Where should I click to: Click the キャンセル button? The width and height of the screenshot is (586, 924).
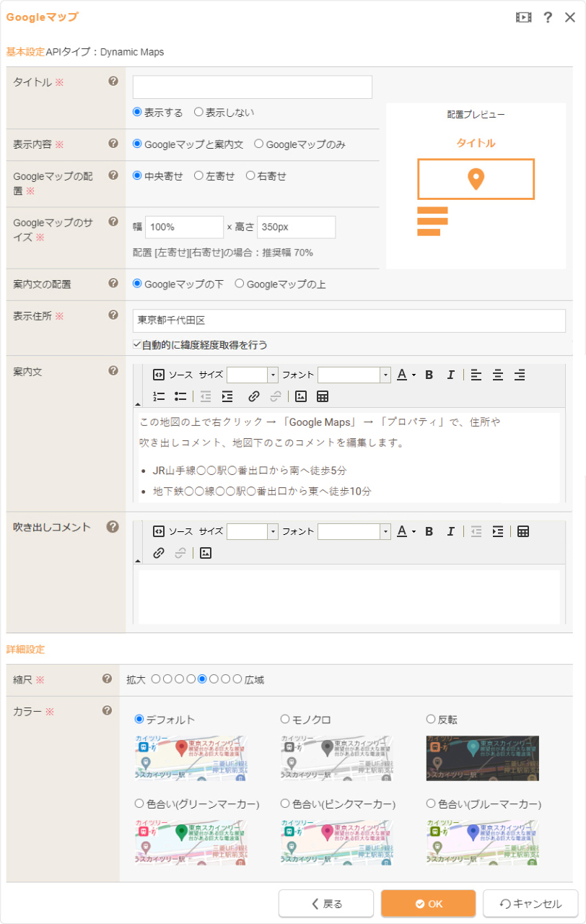tap(530, 903)
